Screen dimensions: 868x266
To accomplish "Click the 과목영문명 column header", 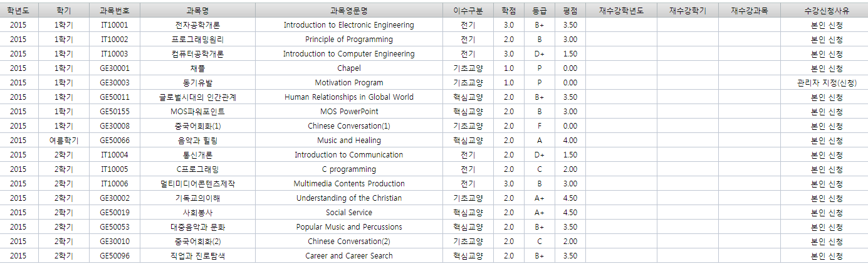I will tap(348, 11).
